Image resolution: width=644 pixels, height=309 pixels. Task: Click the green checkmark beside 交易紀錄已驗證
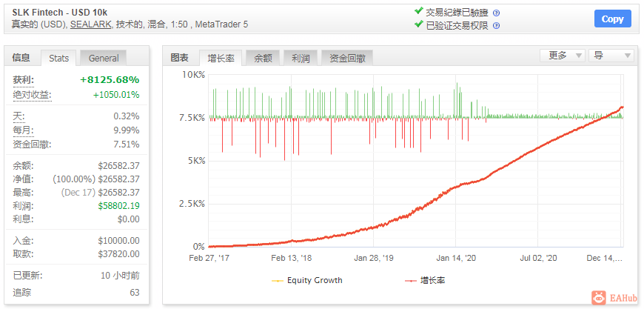[x=418, y=12]
